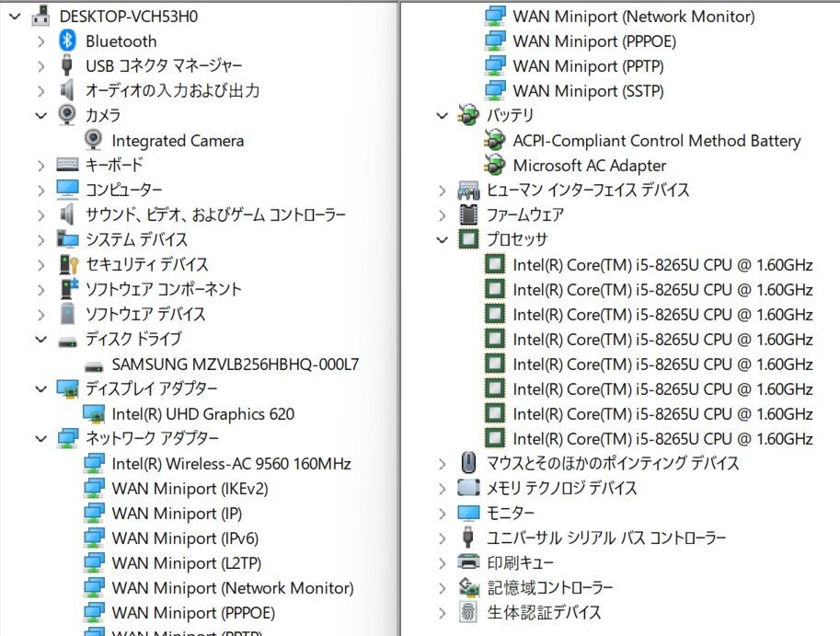Select the 印刷キュー category label
The image size is (840, 636).
[x=520, y=562]
